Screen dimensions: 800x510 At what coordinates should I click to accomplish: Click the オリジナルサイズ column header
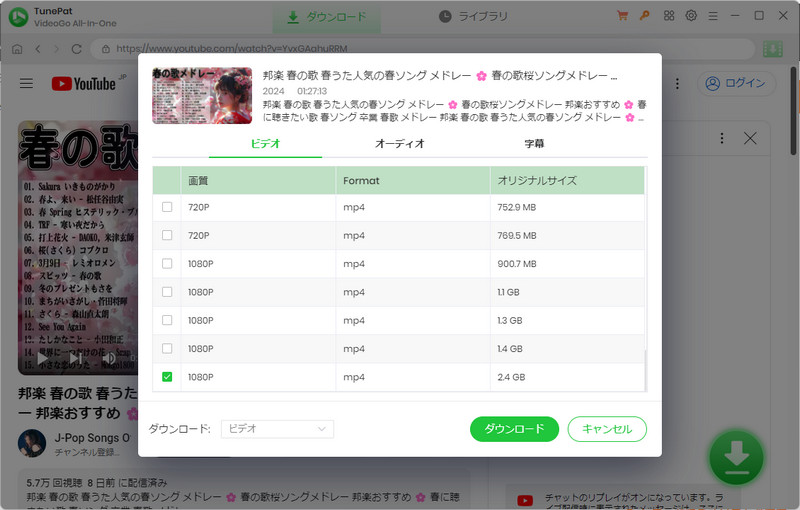coord(567,181)
